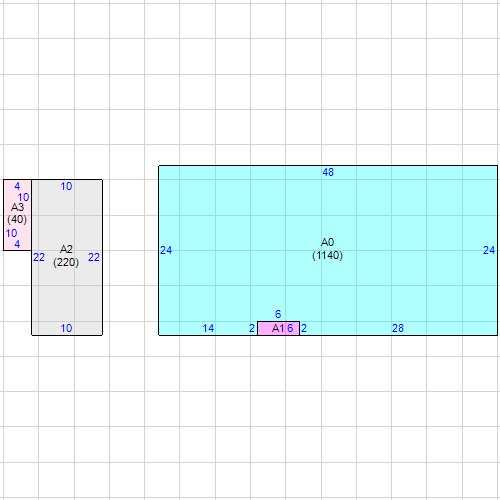
Task: Click the 4 dimension at A3's top
Action: coord(17,186)
